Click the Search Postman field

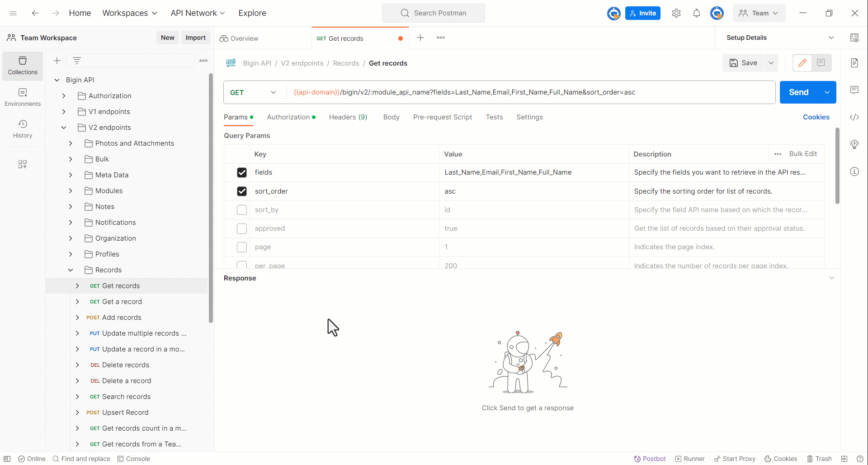[x=433, y=13]
